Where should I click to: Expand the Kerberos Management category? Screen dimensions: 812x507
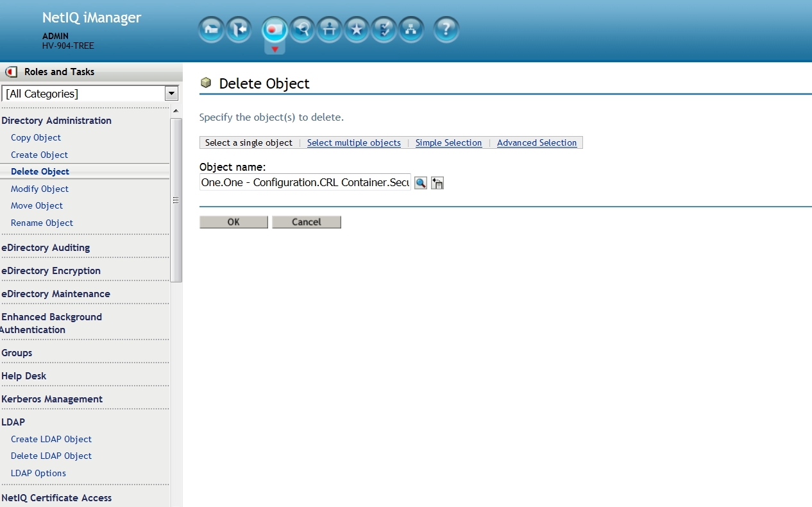click(52, 399)
